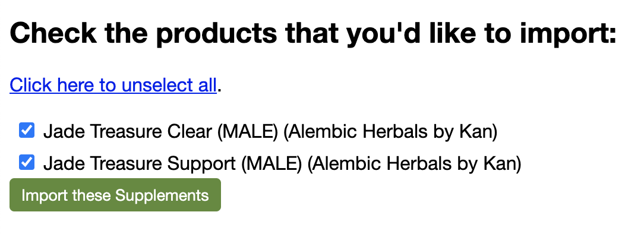Image resolution: width=644 pixels, height=234 pixels.
Task: Toggle the first product's blue checkmark box
Action: point(27,131)
